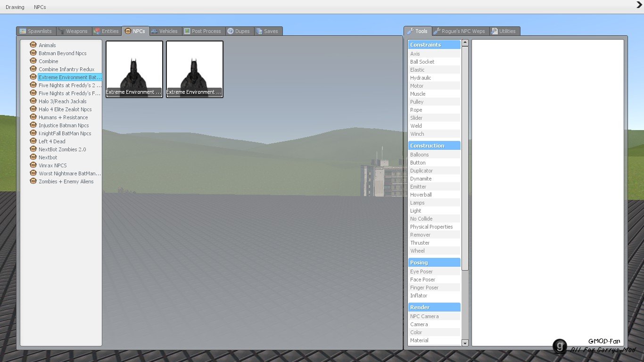Viewport: 644px width, 362px height.
Task: Open the Dupes tab
Action: 239,31
